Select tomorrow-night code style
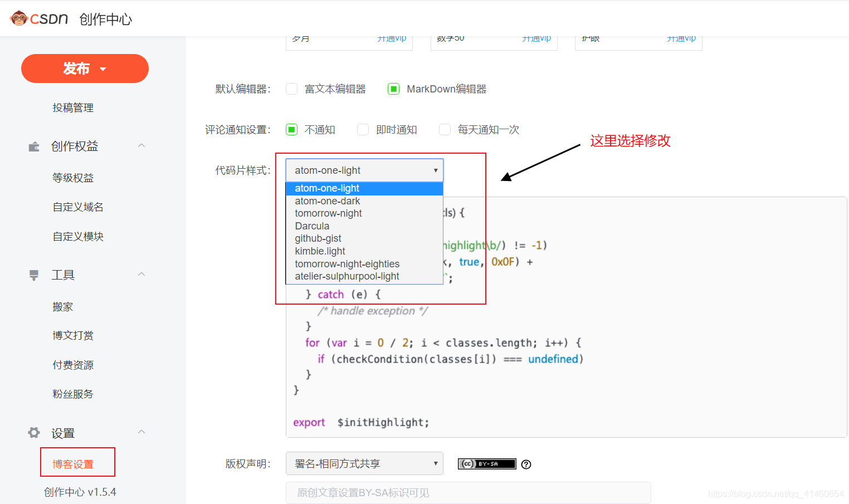Image resolution: width=849 pixels, height=504 pixels. coord(364,213)
